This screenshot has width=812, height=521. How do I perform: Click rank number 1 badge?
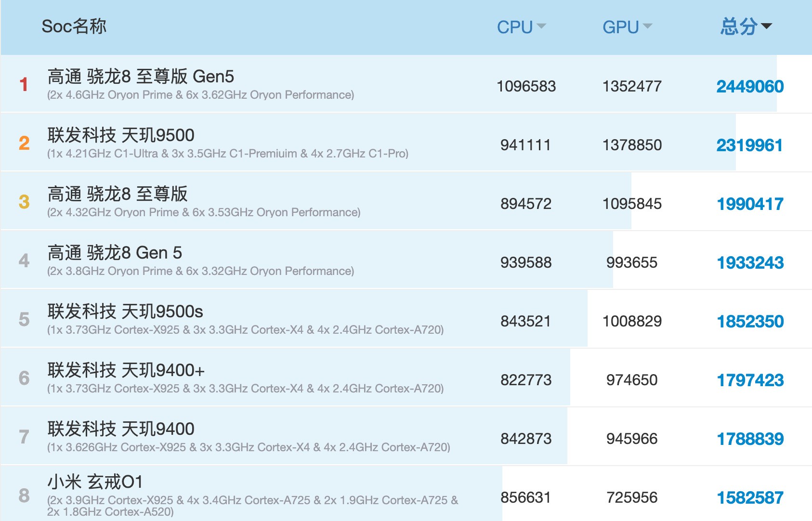(24, 85)
